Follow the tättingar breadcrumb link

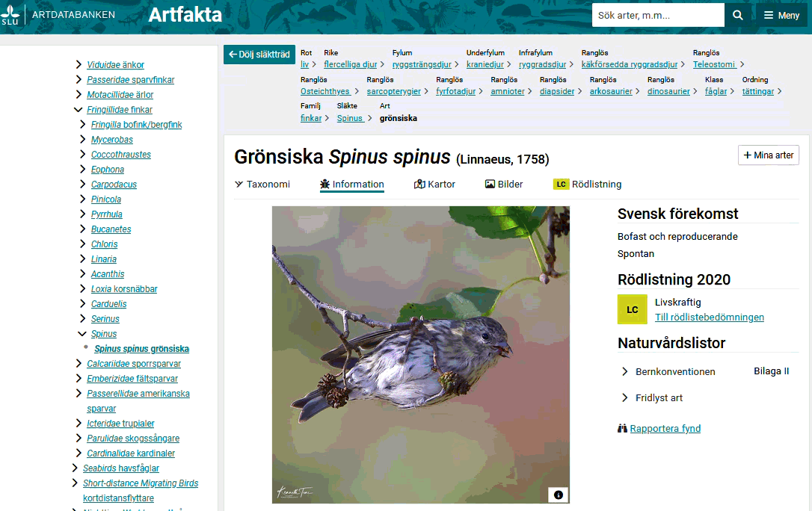pyautogui.click(x=757, y=92)
